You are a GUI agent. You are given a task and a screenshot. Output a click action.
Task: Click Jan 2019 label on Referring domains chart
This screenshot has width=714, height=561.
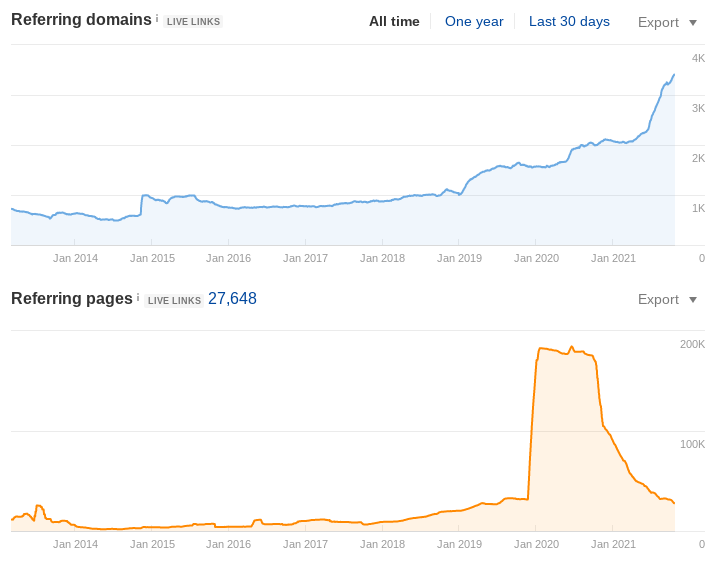click(459, 258)
